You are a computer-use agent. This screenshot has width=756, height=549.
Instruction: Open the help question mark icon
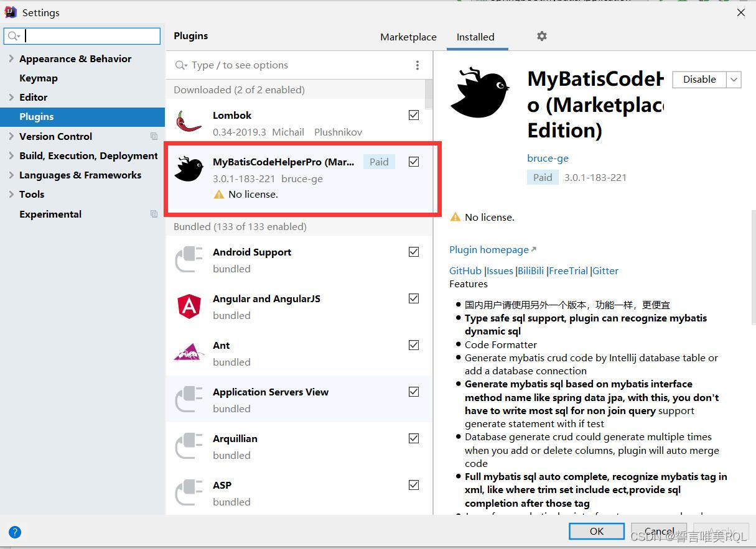coord(15,532)
